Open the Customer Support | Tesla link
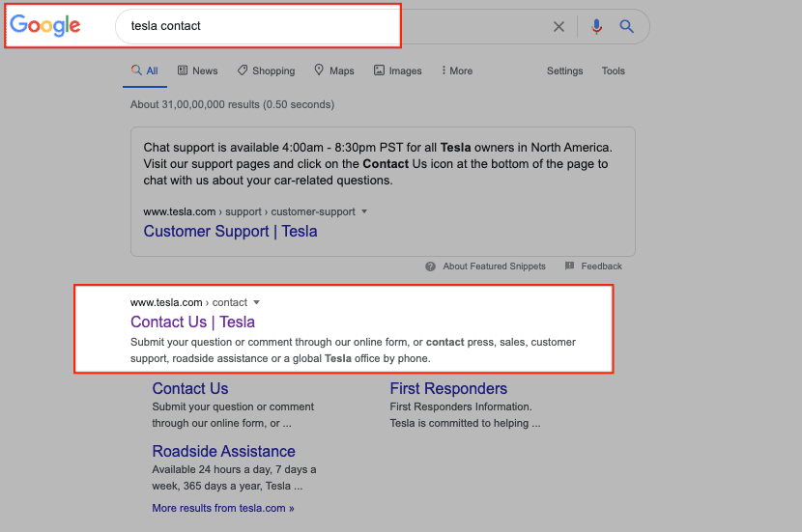This screenshot has width=802, height=532. click(230, 232)
